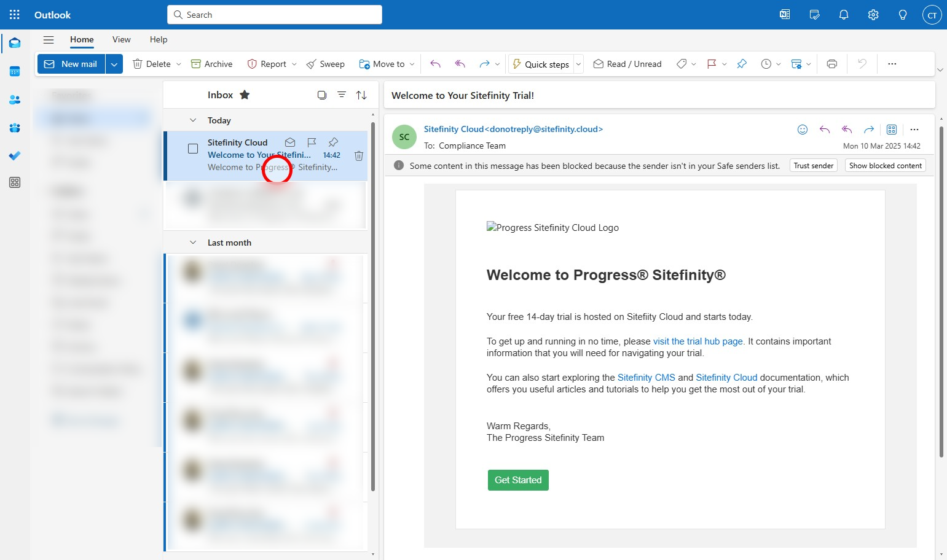
Task: Forward from the message header
Action: 869,130
